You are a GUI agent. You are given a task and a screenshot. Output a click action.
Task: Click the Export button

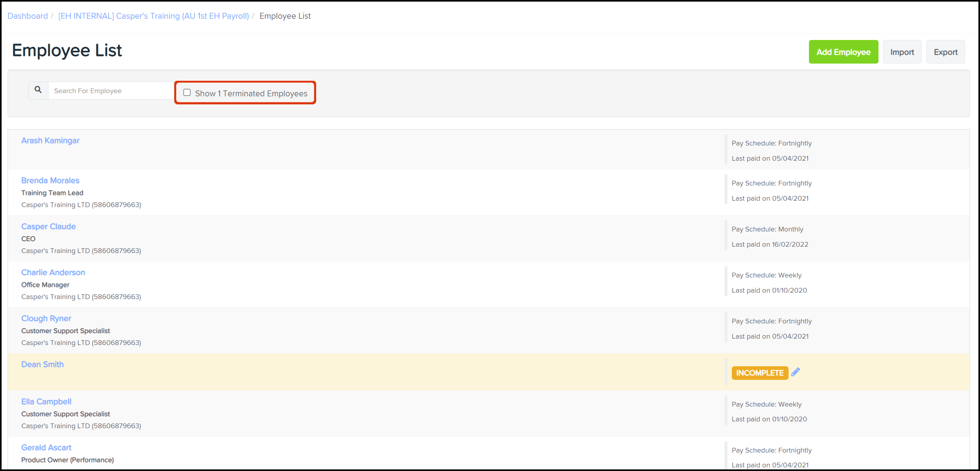coord(945,52)
